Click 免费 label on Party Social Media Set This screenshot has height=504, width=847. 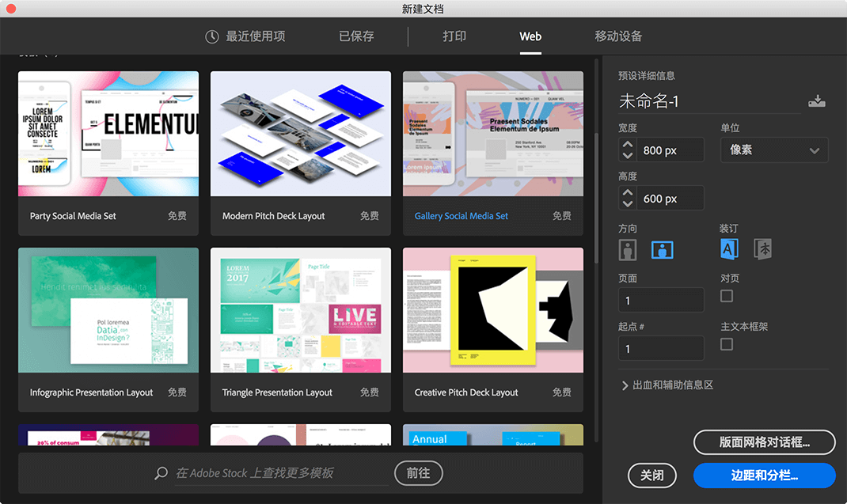click(177, 216)
